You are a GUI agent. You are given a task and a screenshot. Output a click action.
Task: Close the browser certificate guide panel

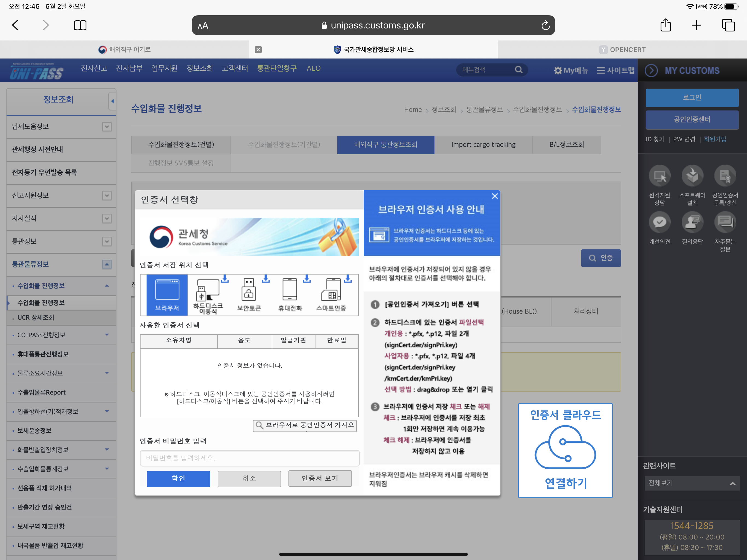494,196
